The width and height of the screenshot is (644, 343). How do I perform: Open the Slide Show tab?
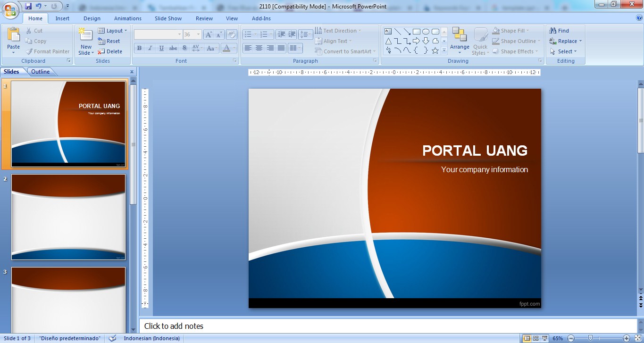[168, 18]
